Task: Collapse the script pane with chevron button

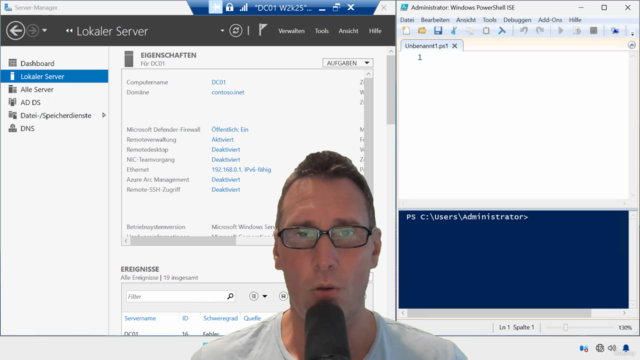Action: 631,45
